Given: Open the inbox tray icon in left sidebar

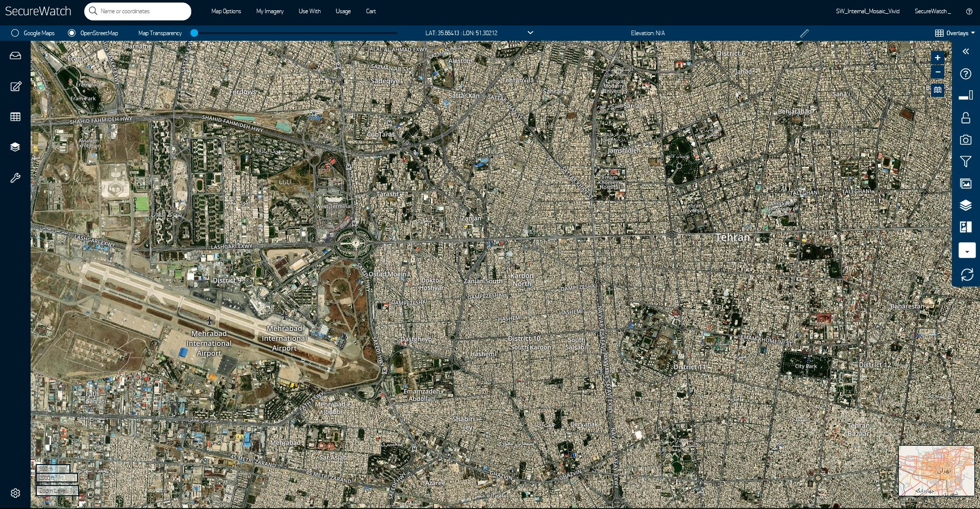Looking at the screenshot, I should click(15, 56).
